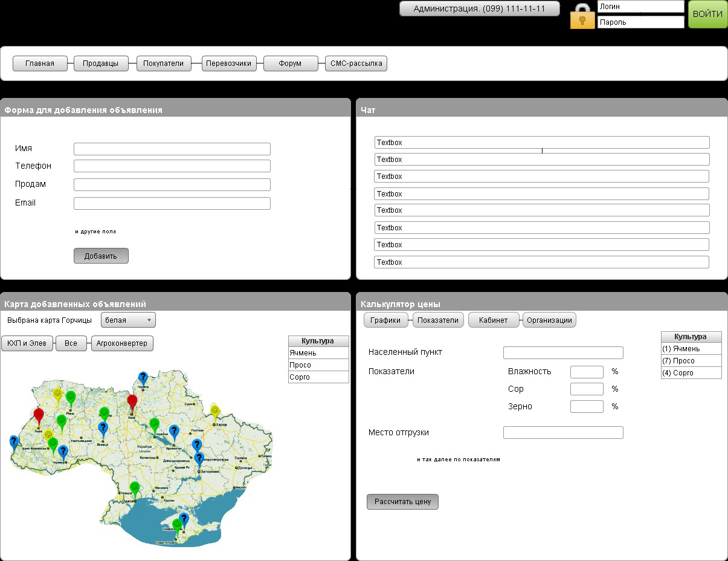Image resolution: width=728 pixels, height=561 pixels.
Task: Click the Администрация phone button
Action: click(480, 8)
